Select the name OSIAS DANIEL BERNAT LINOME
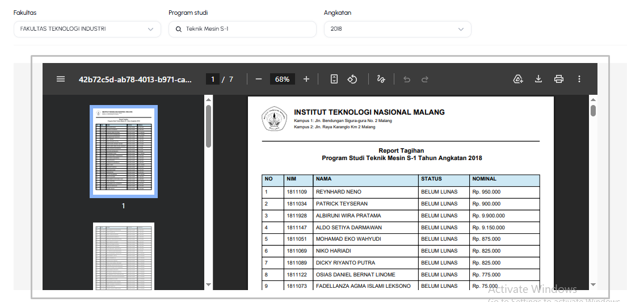 (x=356, y=275)
